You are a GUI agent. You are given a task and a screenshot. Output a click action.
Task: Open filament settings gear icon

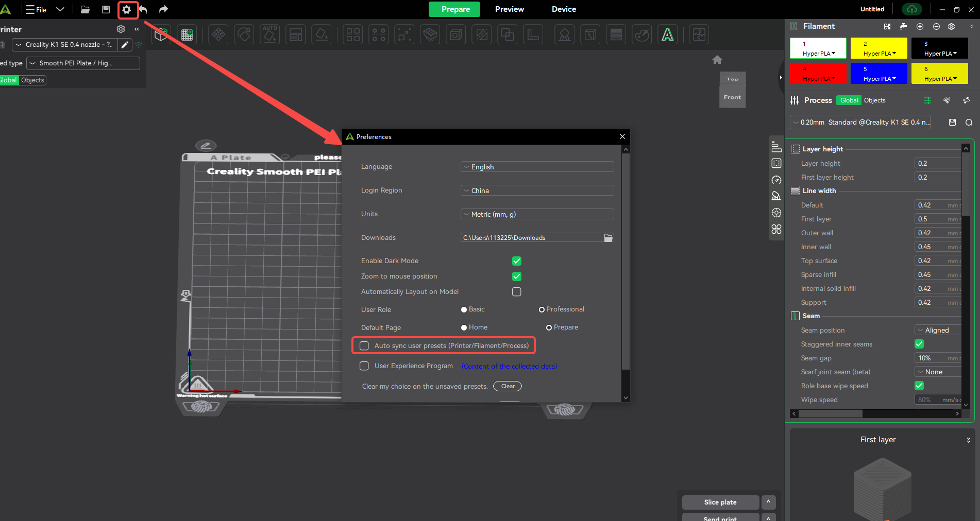[x=952, y=26]
